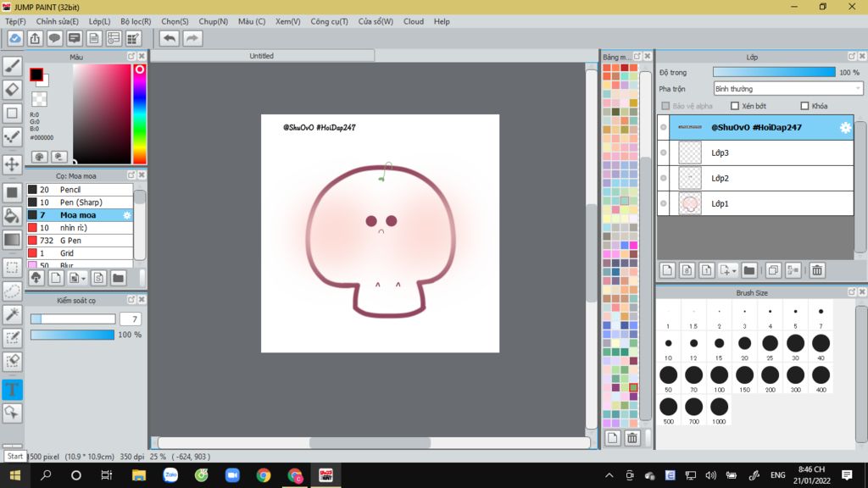
Task: Click the brush size input field showing 7
Action: pos(130,319)
